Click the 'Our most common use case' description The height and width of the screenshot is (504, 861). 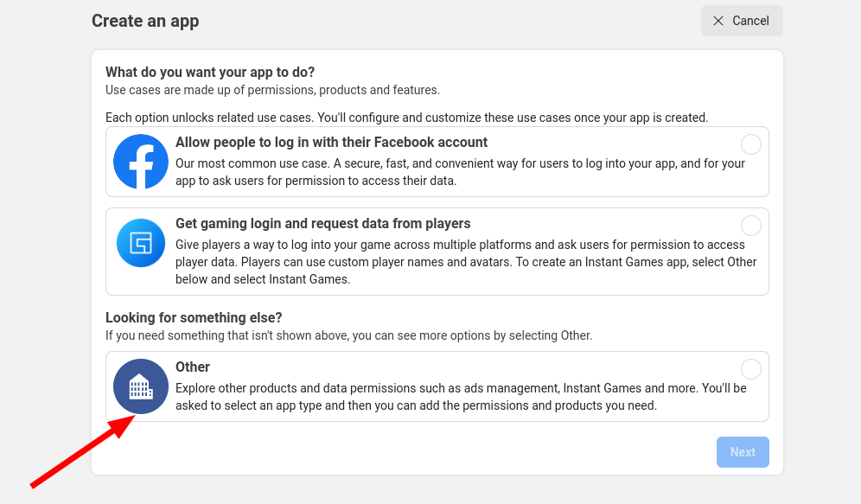tap(460, 172)
